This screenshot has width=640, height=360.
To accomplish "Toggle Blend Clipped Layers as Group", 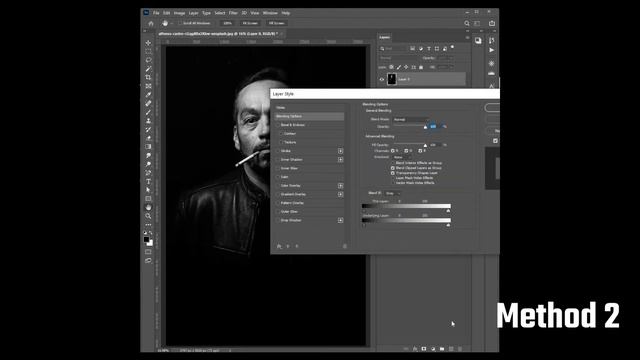I will [393, 168].
